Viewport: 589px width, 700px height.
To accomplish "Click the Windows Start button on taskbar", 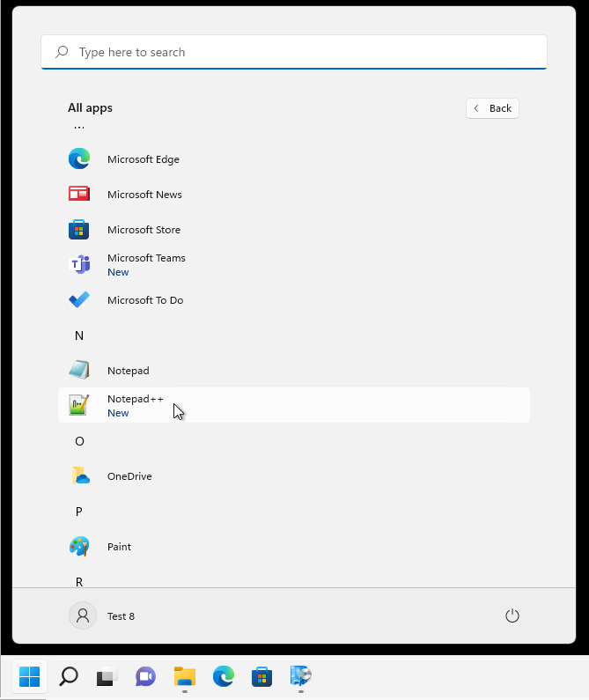I will click(29, 676).
